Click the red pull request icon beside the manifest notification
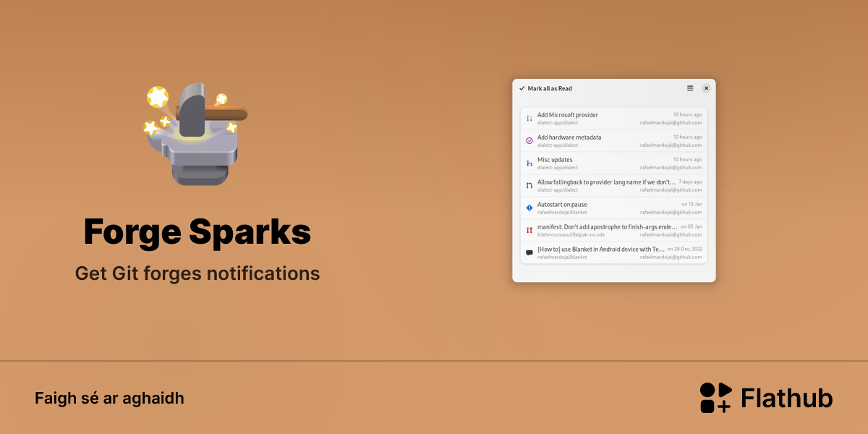 click(x=529, y=231)
